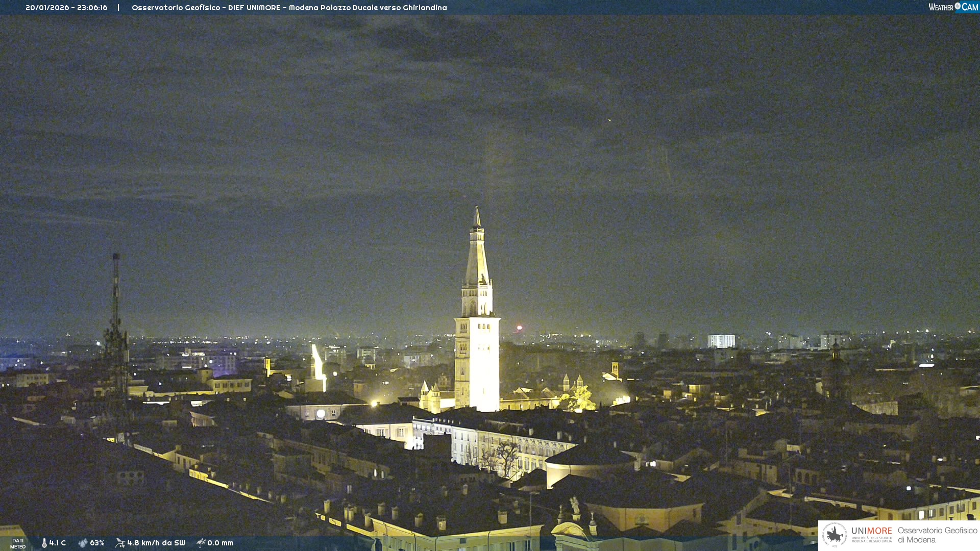Click the thermometer temperature icon
The image size is (980, 551).
pos(44,543)
